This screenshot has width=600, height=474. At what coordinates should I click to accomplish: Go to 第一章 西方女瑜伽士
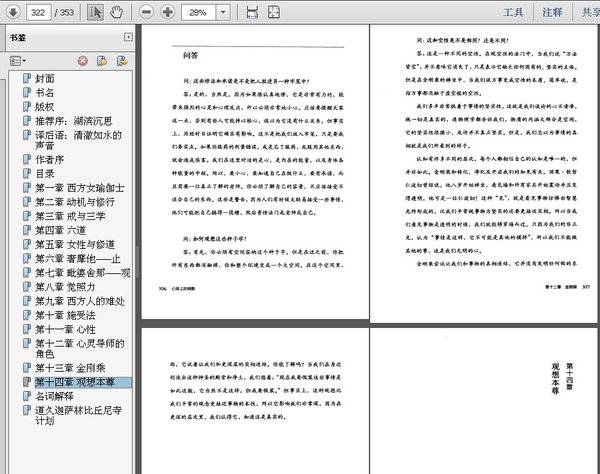click(80, 188)
